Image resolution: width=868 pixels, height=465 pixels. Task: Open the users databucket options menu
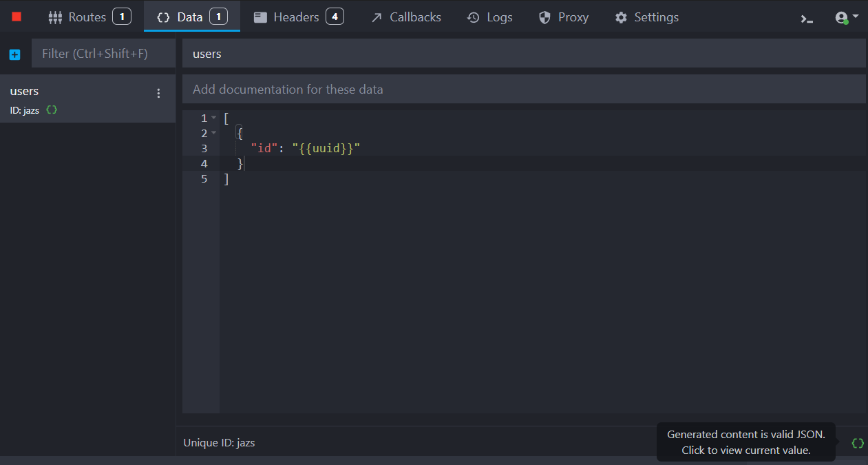(159, 94)
